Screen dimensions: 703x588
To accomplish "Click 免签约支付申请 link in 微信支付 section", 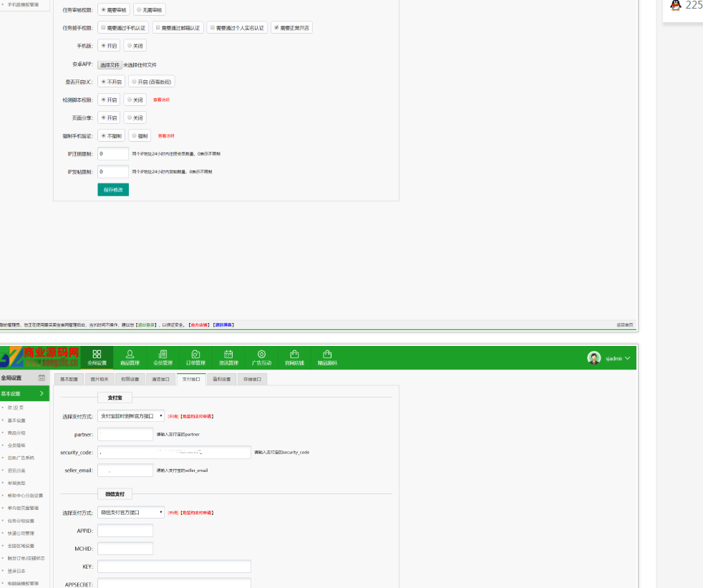I will click(x=197, y=513).
